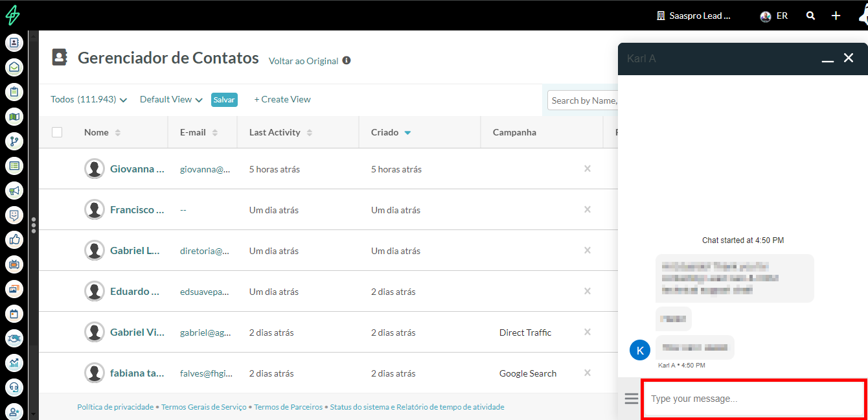Open the chat hamburger menu icon
This screenshot has height=420, width=868.
(631, 399)
